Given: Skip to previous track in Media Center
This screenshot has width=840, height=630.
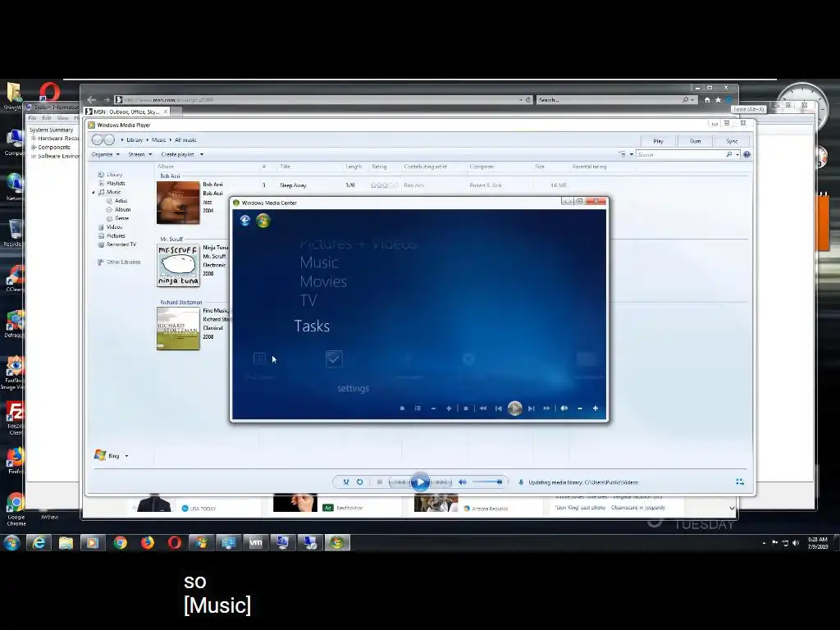Looking at the screenshot, I should tap(499, 409).
